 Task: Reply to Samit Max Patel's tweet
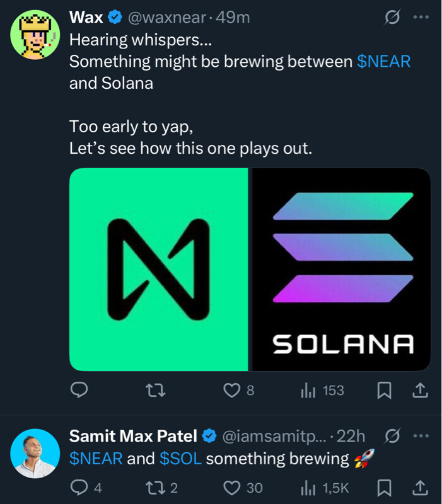78,487
